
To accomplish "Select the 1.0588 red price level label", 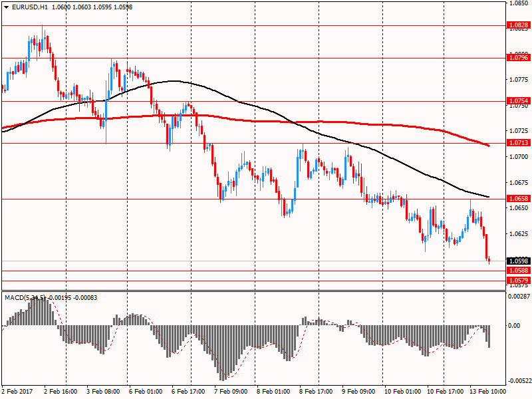I will coord(519,271).
